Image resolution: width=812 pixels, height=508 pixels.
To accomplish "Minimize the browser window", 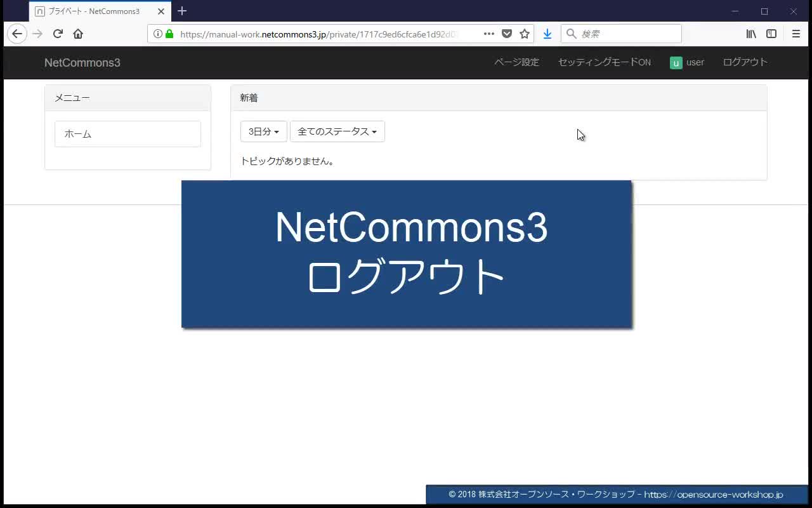I will pyautogui.click(x=735, y=11).
